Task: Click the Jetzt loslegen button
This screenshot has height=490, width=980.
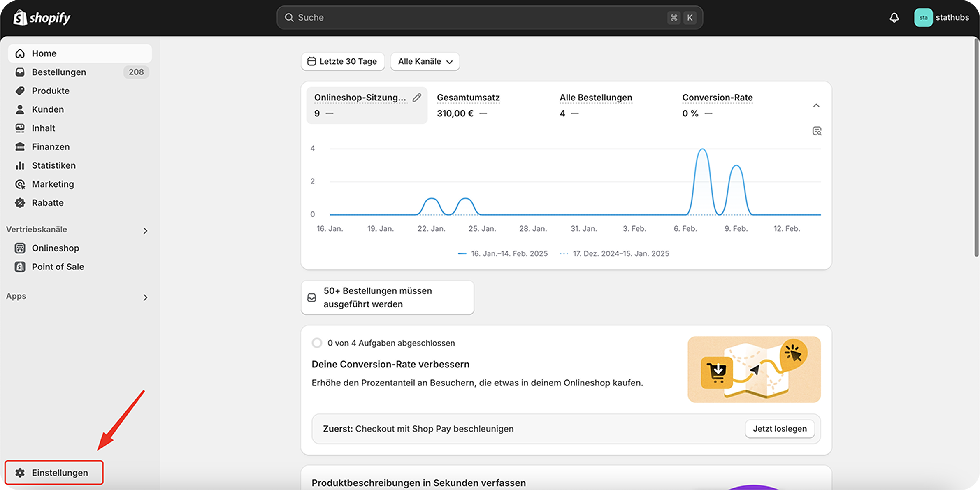Action: pyautogui.click(x=780, y=429)
